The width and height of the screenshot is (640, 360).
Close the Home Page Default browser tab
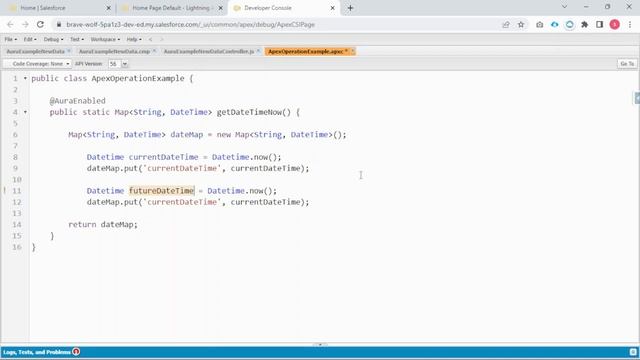pos(220,8)
